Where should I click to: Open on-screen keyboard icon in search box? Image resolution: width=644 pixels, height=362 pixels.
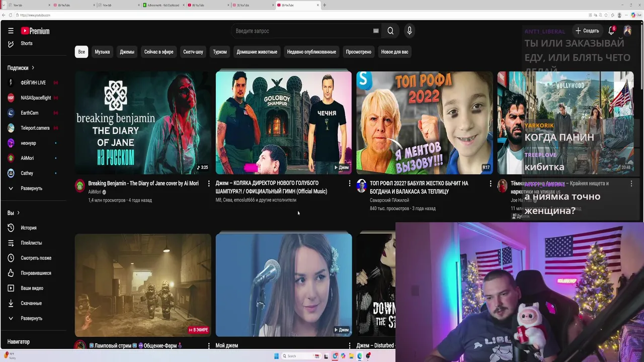click(x=376, y=31)
